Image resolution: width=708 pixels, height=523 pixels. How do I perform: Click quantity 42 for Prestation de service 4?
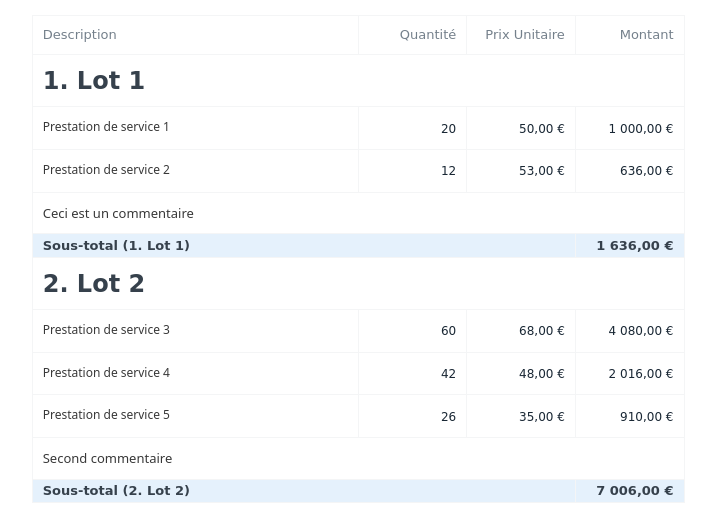click(448, 374)
